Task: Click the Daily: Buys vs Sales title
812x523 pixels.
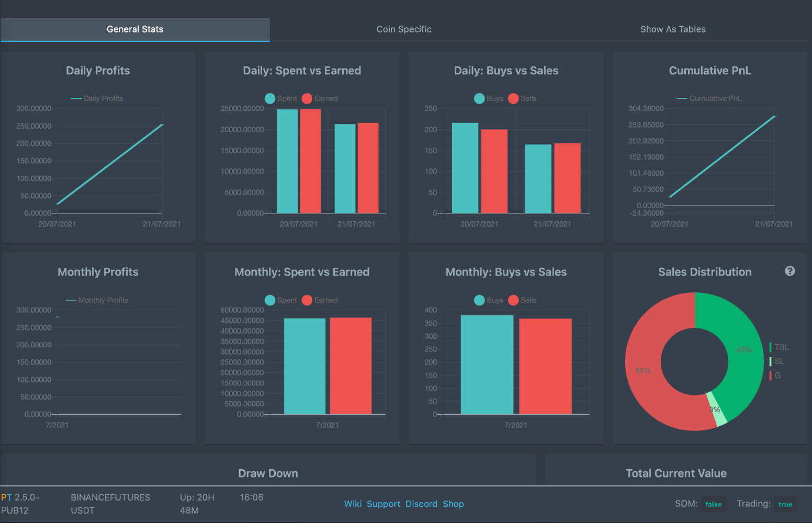Action: (506, 71)
